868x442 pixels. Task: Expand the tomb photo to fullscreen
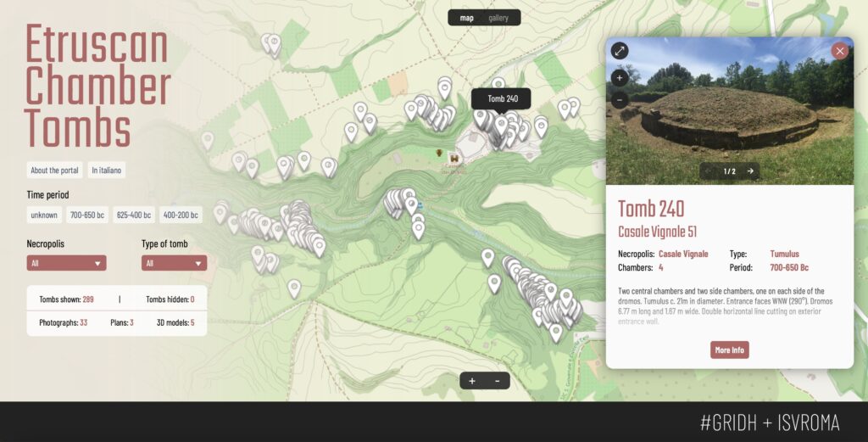point(620,51)
